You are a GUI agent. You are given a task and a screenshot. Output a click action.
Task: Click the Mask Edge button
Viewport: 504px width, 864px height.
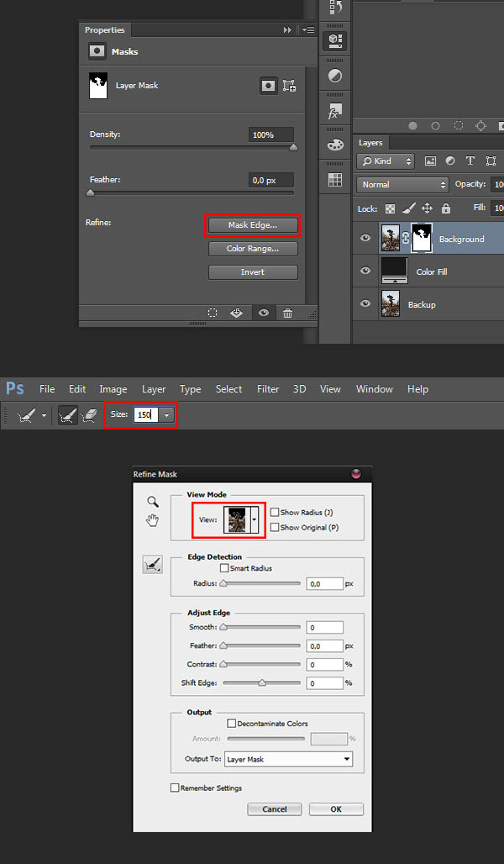tap(252, 225)
